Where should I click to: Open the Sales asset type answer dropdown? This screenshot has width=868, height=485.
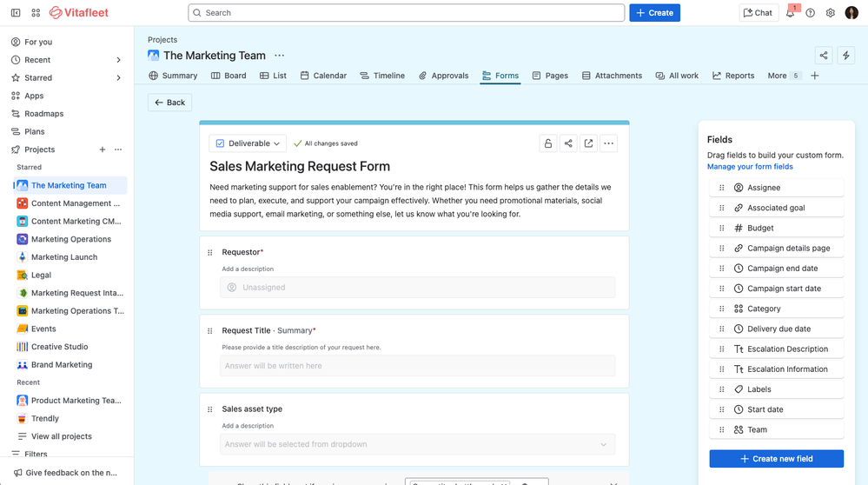[417, 444]
